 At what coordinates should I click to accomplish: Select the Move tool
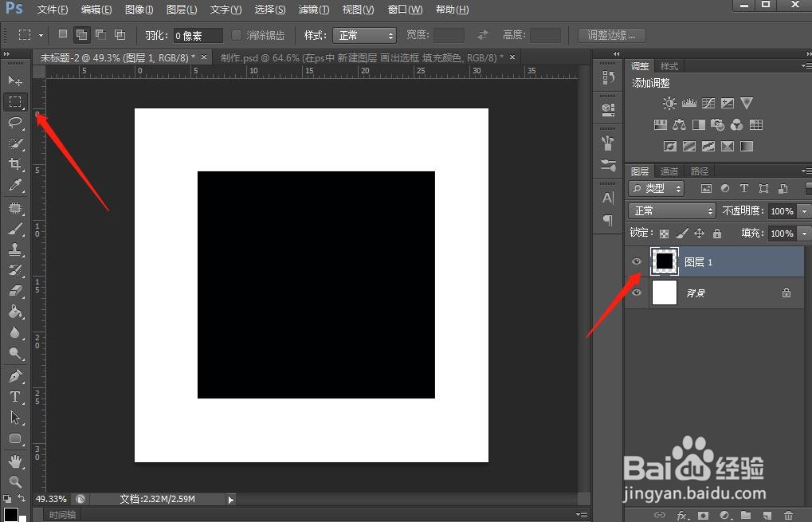pos(15,80)
